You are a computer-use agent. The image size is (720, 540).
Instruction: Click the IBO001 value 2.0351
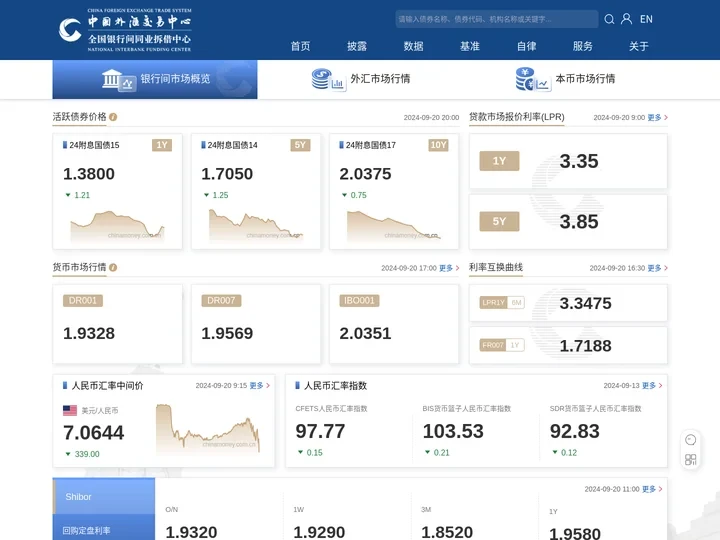pos(365,333)
